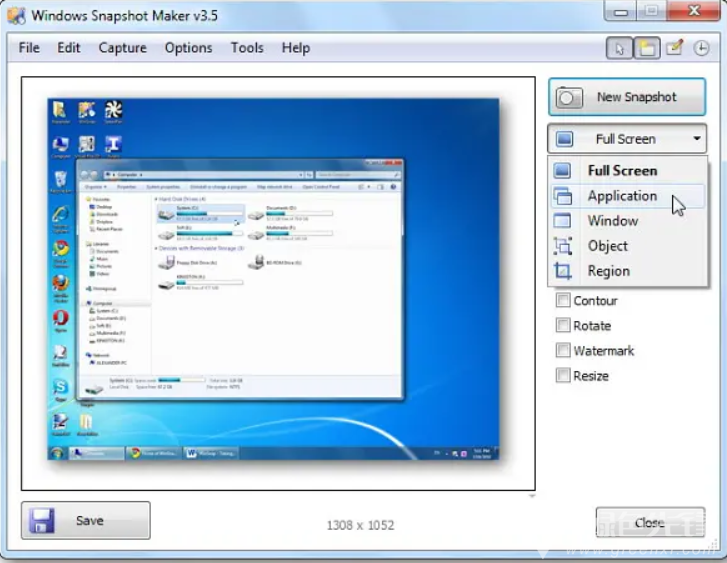This screenshot has width=727, height=563.
Task: Collapse the Full Screen capture mode dropdown
Action: [x=627, y=139]
